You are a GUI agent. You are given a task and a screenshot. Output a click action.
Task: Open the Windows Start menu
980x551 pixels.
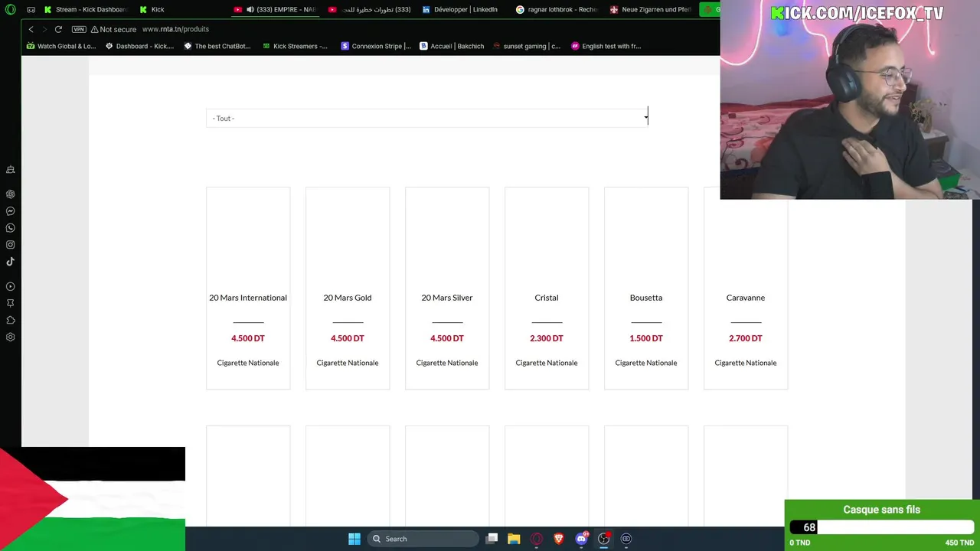(354, 539)
